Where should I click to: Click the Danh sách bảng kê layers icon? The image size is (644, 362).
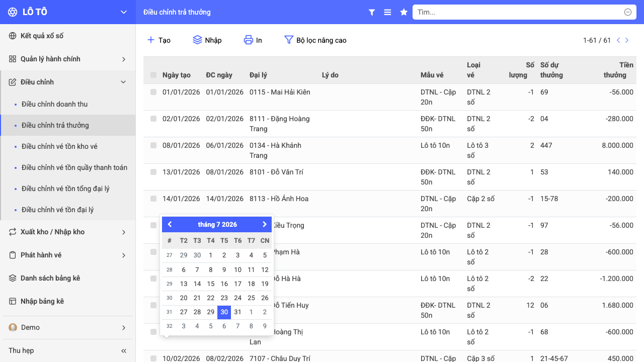point(13,278)
